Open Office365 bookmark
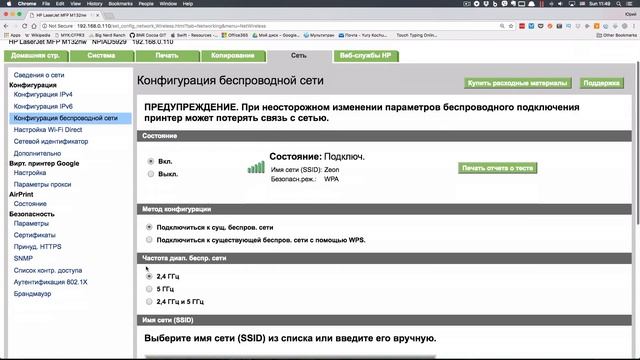Viewport: 640px width, 360px height. tap(235, 35)
